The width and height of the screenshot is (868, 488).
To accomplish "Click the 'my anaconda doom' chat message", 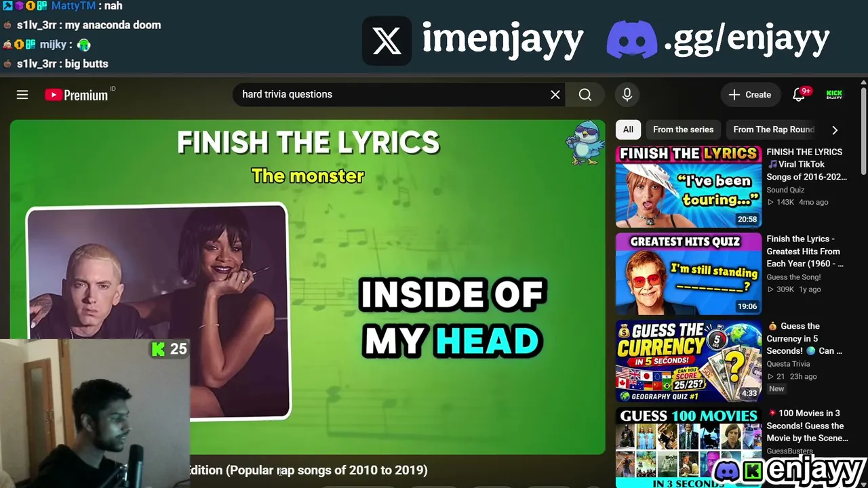I will 113,25.
